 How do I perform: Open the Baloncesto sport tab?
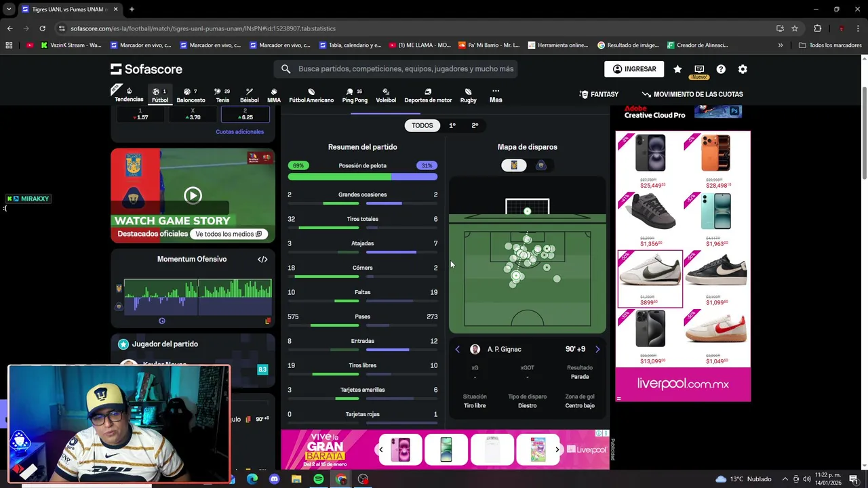click(191, 95)
